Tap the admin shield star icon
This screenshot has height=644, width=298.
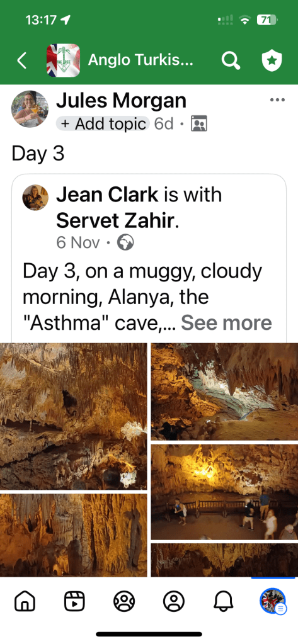tap(272, 61)
